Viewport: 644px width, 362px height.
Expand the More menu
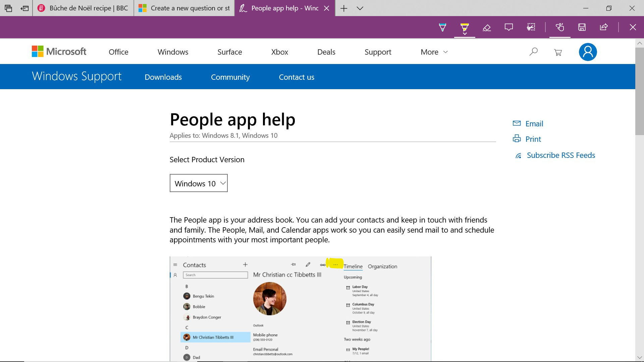coord(434,52)
